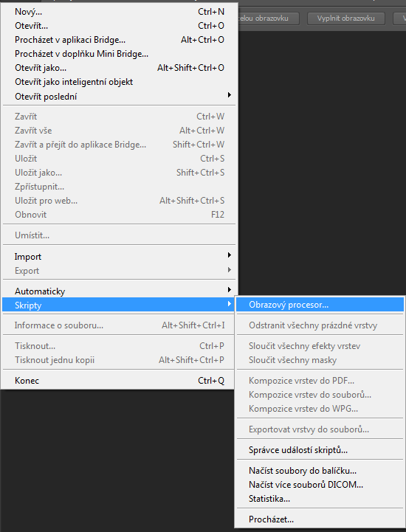
Task: Select Otevřít jako menu entry
Action: (119, 68)
